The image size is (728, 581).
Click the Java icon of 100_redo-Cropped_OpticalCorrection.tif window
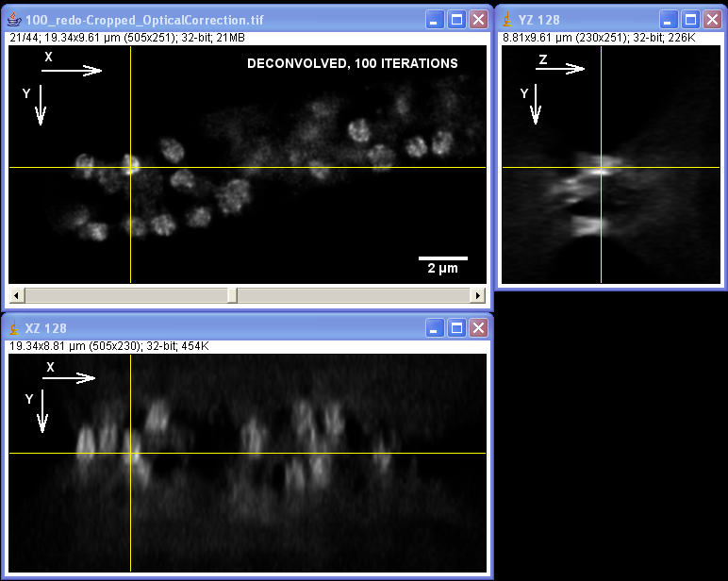[x=14, y=20]
